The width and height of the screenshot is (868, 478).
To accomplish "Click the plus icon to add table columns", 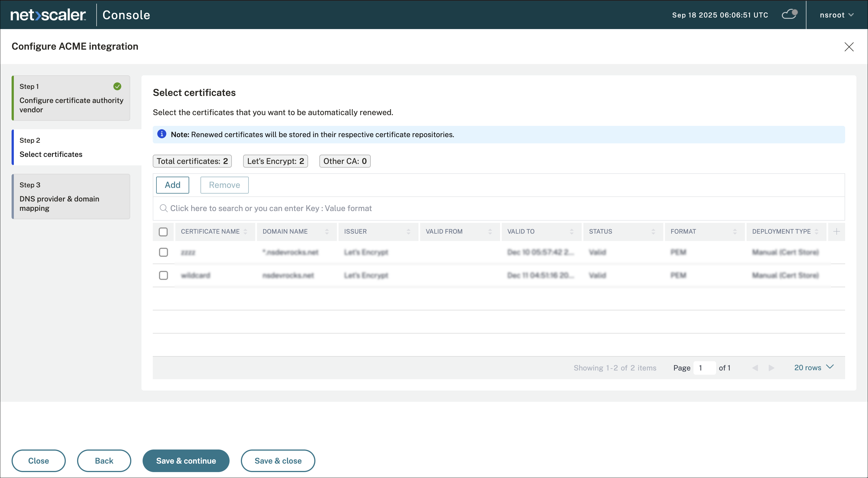I will tap(837, 232).
